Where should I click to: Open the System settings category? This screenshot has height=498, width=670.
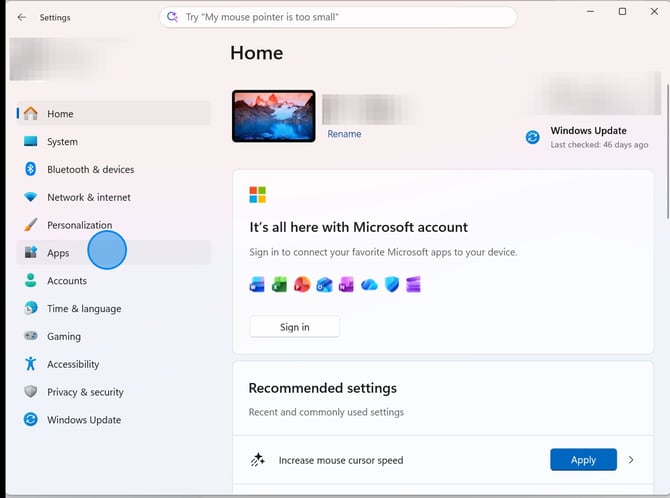tap(114, 141)
